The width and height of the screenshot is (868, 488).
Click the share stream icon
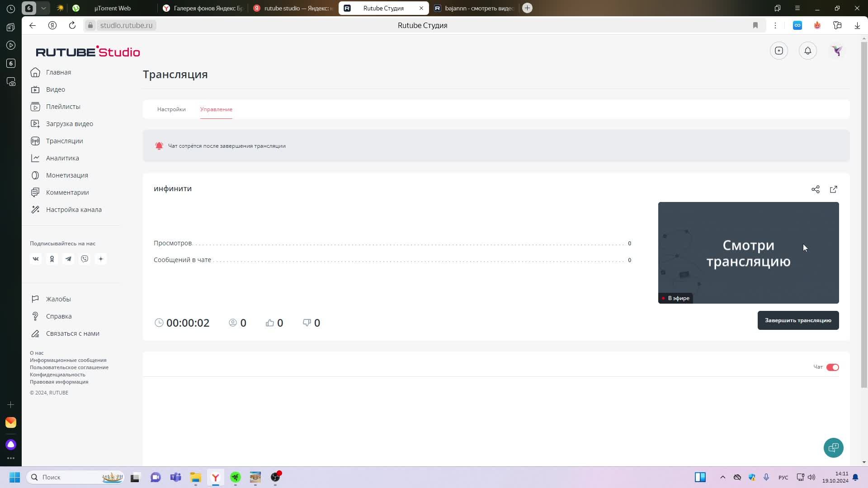pyautogui.click(x=815, y=189)
